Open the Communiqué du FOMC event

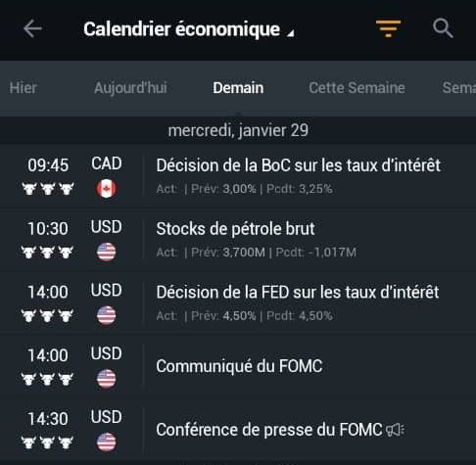tap(238, 366)
